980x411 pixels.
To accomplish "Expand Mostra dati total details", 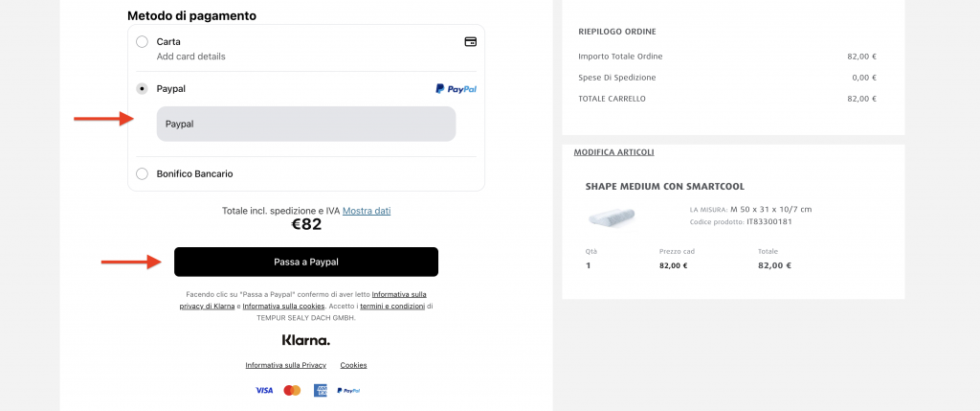I will tap(367, 211).
